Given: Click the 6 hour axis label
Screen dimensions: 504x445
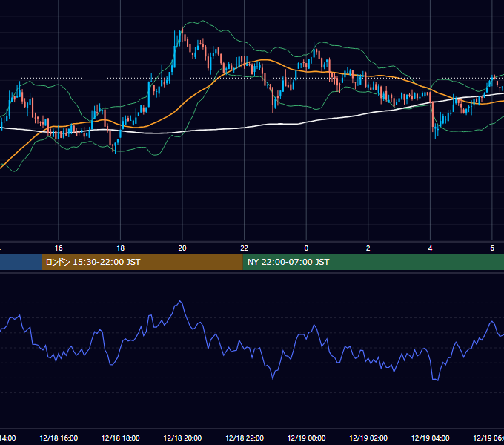Looking at the screenshot, I should tap(492, 248).
